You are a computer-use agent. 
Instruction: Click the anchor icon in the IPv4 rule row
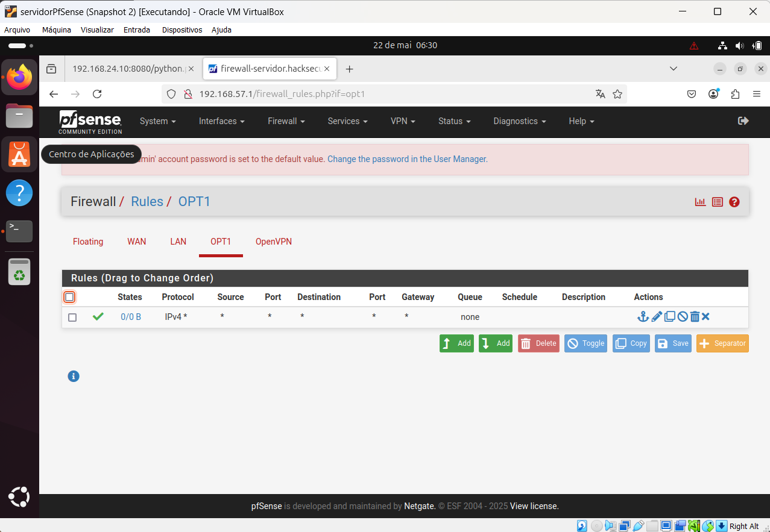(x=643, y=316)
